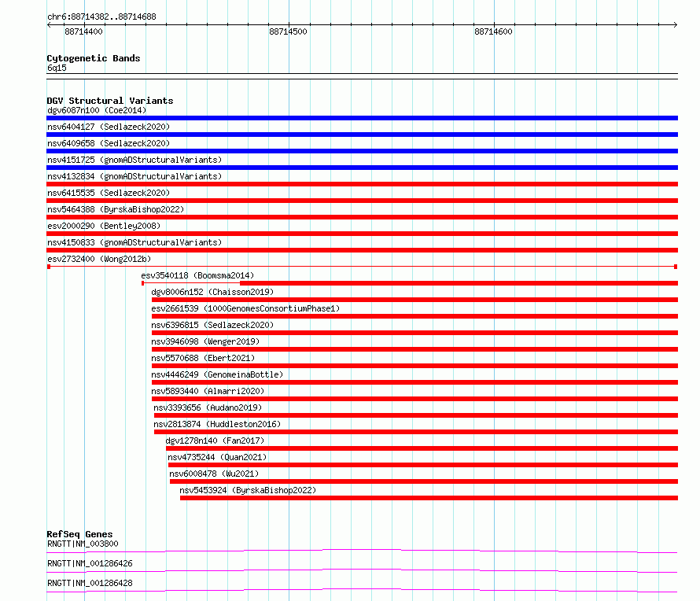This screenshot has height=601, width=700.
Task: Open variant nsv6008478 (Wu2021) label
Action: tap(214, 474)
